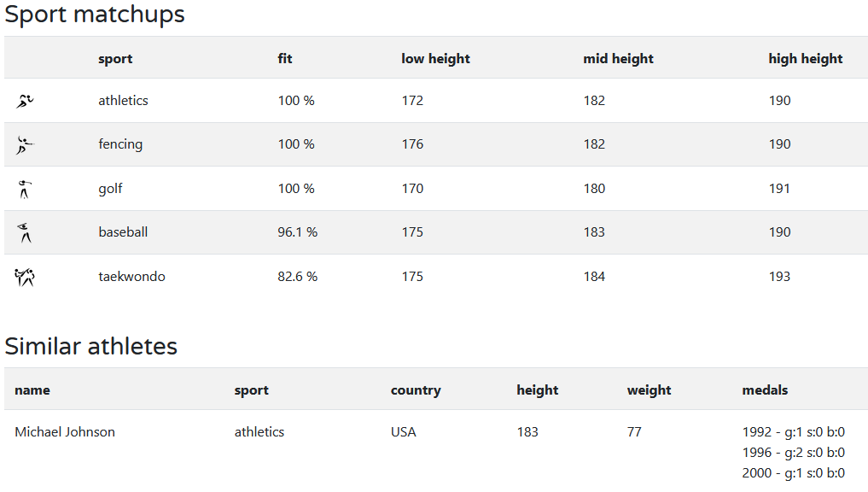Sort by the fit column header

(285, 59)
